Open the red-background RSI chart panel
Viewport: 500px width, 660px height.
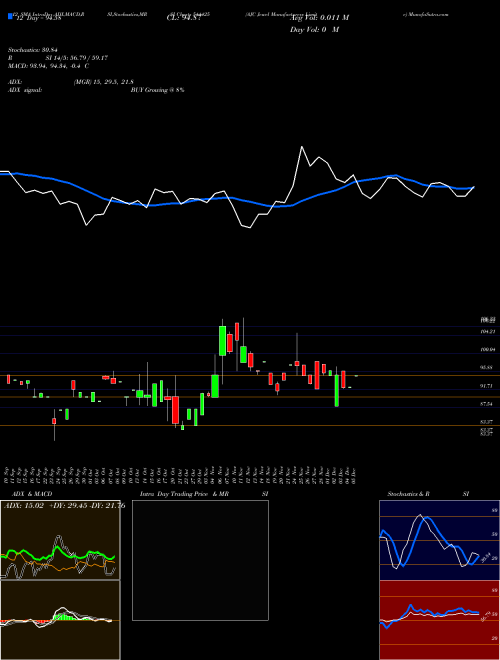tap(439, 620)
